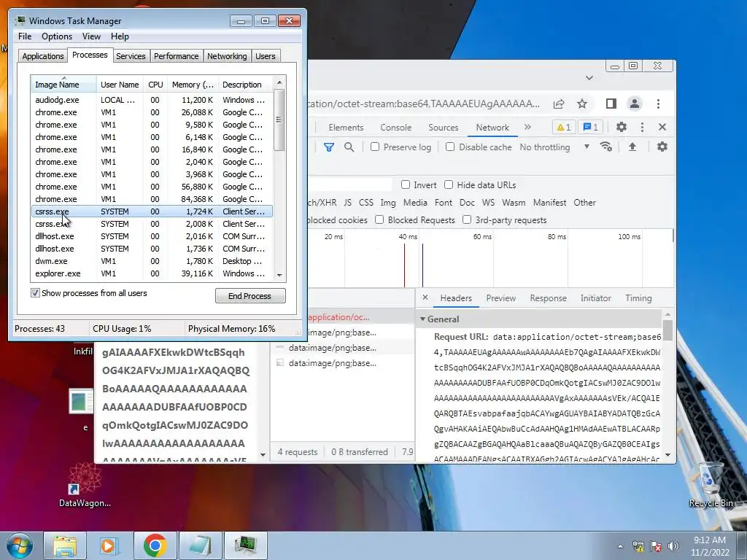Click the import HAR upload arrow icon
This screenshot has height=560, width=747.
click(x=632, y=147)
